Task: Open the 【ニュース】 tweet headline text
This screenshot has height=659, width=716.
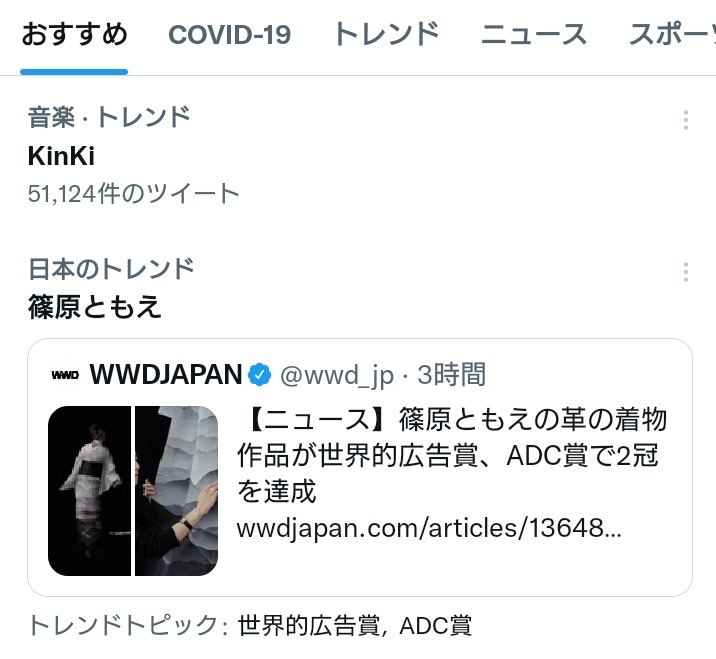Action: [x=452, y=455]
